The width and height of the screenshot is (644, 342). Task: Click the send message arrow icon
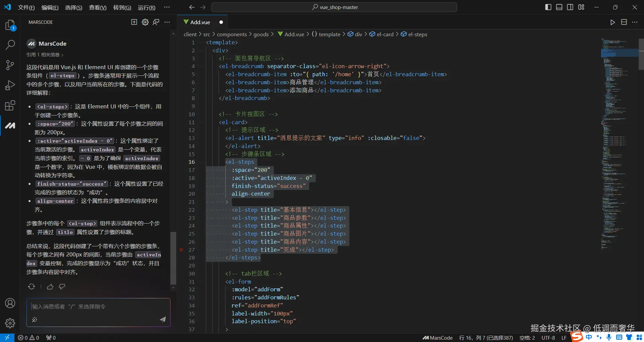(163, 319)
